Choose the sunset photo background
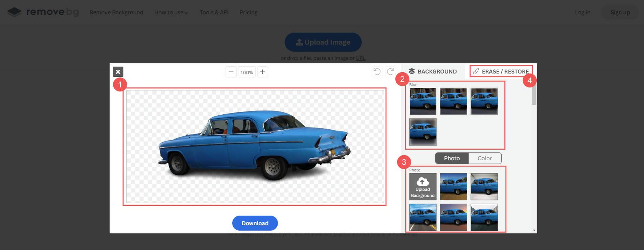This screenshot has height=250, width=644. (453, 217)
